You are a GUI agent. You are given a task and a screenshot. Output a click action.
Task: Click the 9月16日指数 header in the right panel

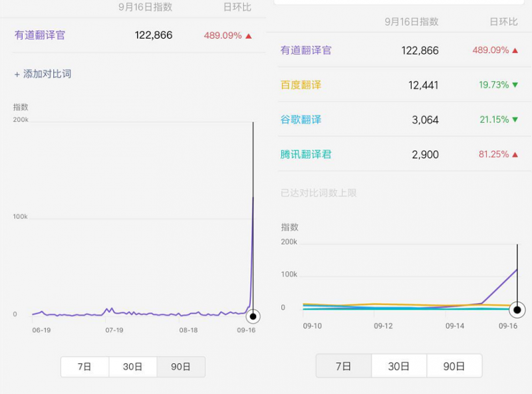click(x=412, y=22)
